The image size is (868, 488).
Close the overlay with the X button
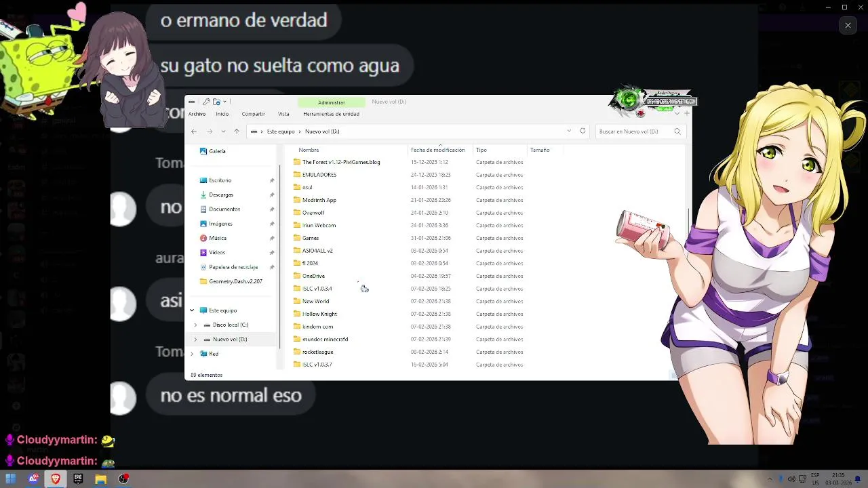(848, 26)
